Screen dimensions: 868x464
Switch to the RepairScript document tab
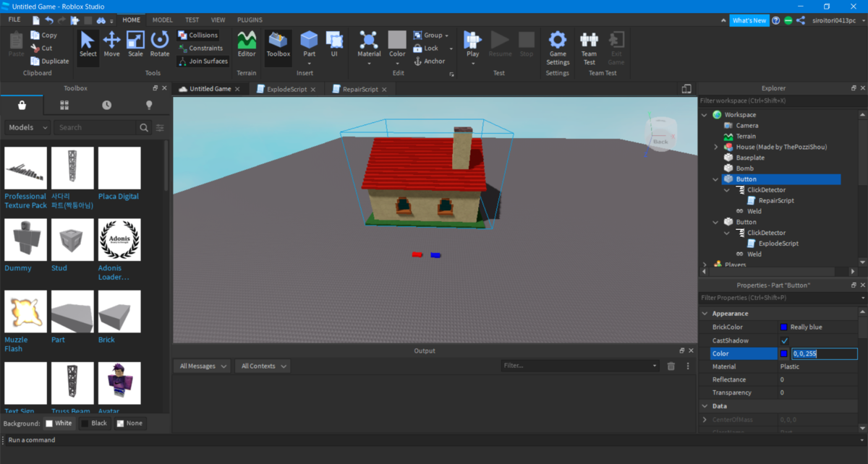pyautogui.click(x=359, y=89)
